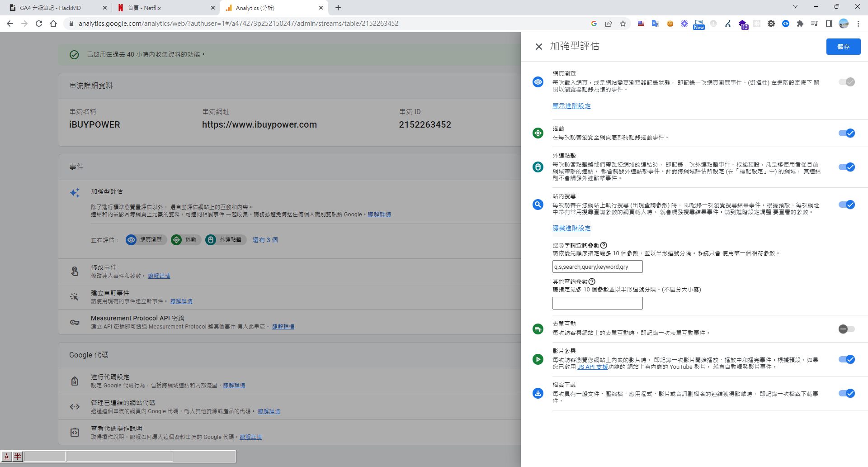Click the 檔案下載 download icon
This screenshot has width=868, height=467.
[x=538, y=393]
